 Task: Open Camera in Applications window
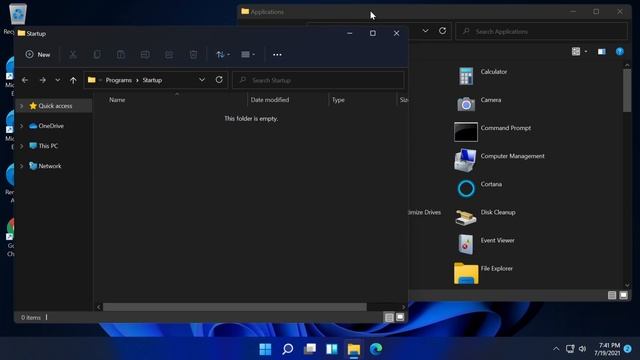[478, 104]
